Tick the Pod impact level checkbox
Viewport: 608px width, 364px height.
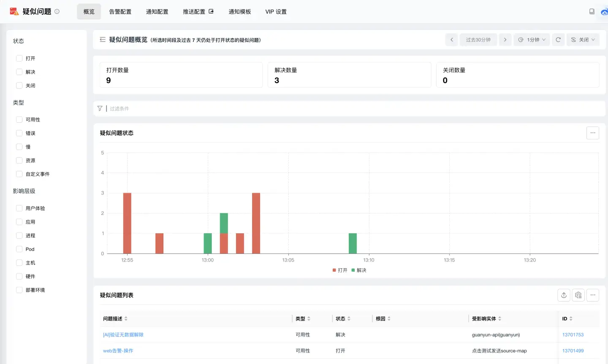pos(19,249)
